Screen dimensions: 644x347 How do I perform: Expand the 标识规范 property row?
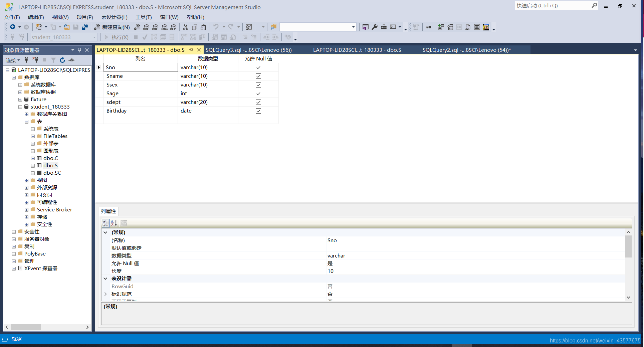click(105, 294)
